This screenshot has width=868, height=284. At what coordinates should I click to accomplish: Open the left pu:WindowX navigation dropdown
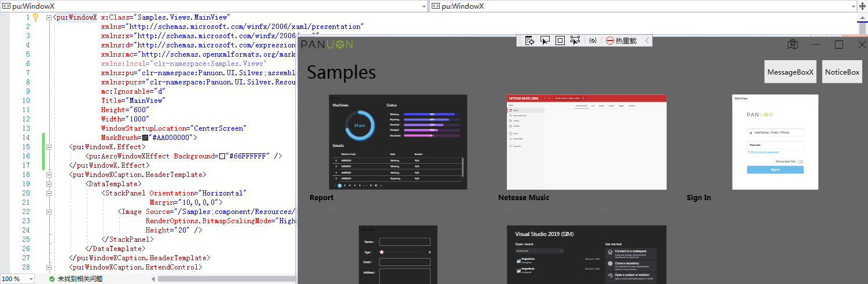click(423, 6)
